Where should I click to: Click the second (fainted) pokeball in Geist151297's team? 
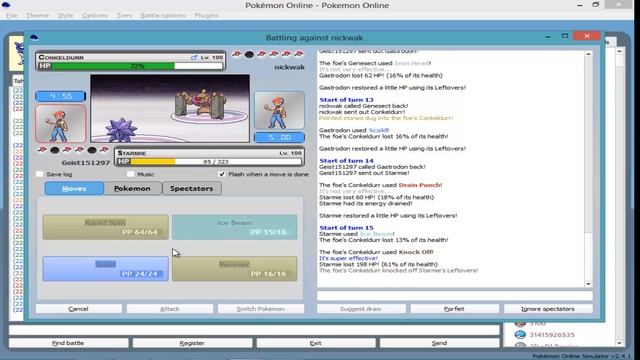[x=55, y=150]
